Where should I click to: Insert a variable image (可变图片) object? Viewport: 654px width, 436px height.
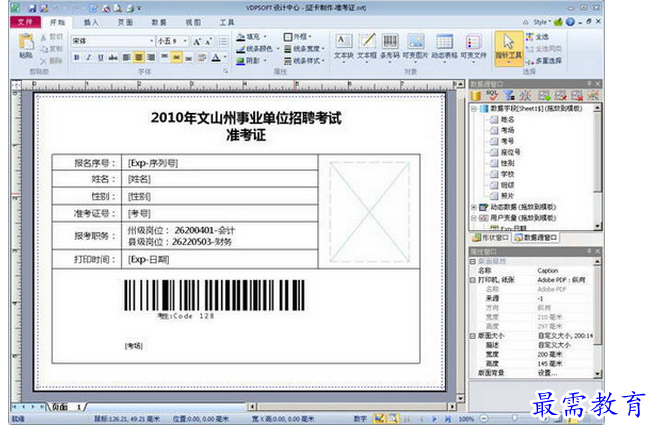pyautogui.click(x=415, y=48)
